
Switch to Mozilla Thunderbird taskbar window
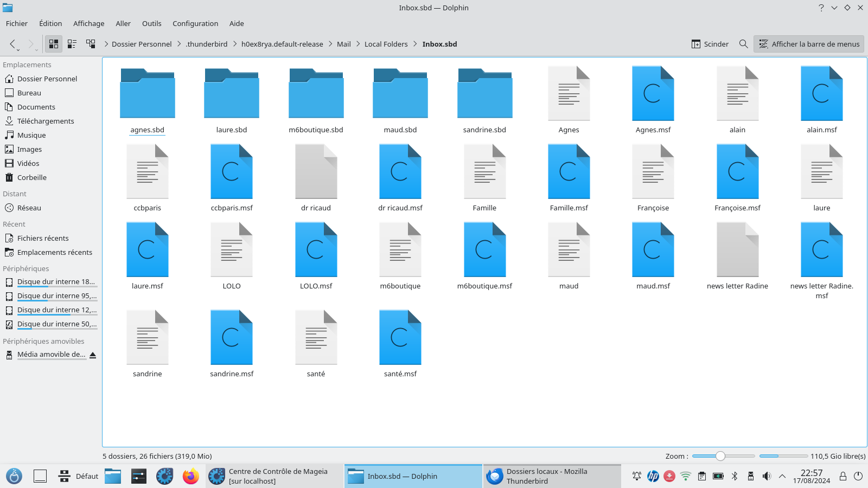pos(552,476)
